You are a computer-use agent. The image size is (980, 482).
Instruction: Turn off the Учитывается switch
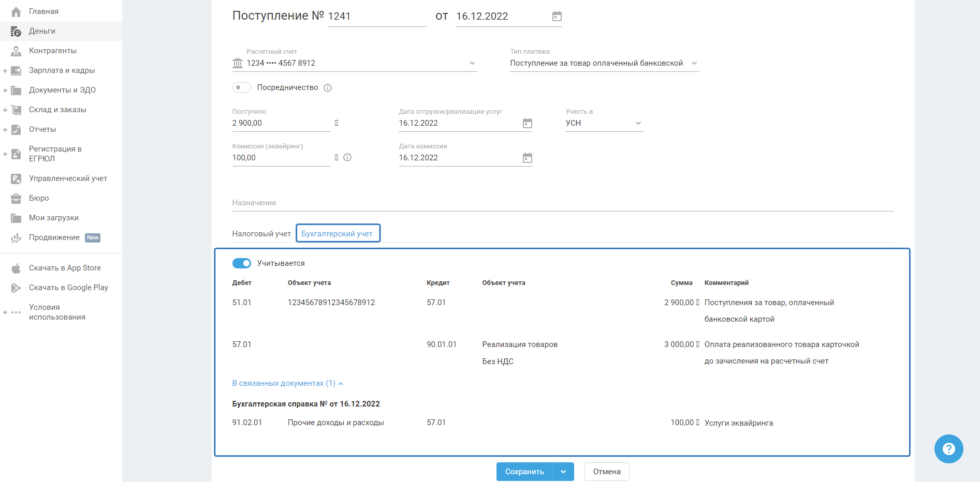[x=241, y=263]
